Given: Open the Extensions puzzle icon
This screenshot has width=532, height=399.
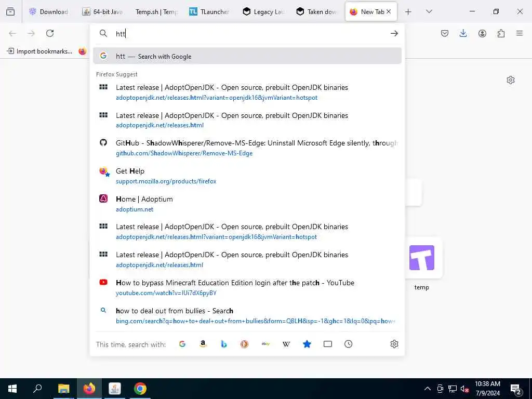Looking at the screenshot, I should pyautogui.click(x=501, y=33).
